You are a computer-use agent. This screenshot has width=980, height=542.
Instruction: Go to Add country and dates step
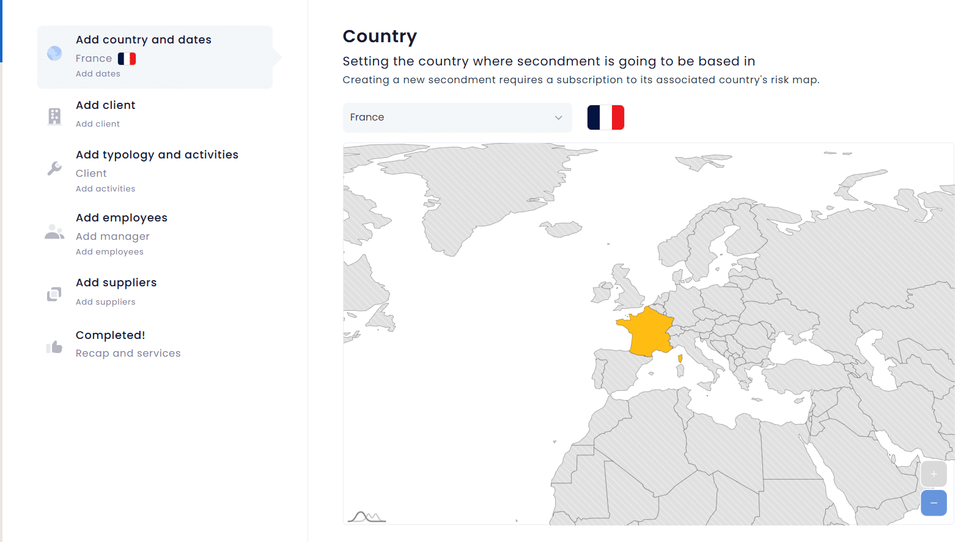(x=144, y=40)
